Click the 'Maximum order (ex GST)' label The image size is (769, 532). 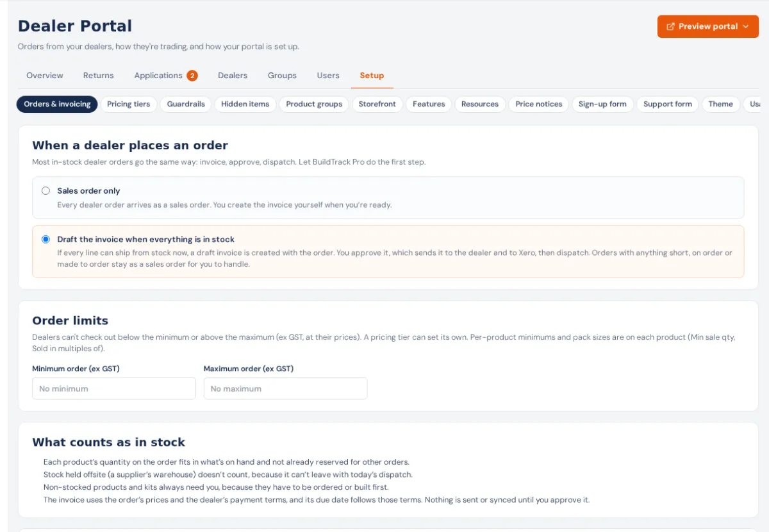249,369
